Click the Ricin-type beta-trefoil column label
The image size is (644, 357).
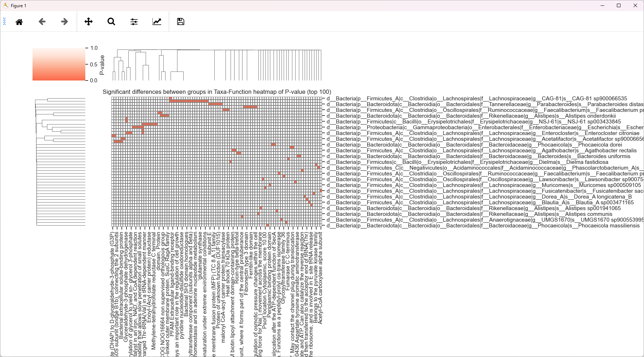(x=237, y=257)
